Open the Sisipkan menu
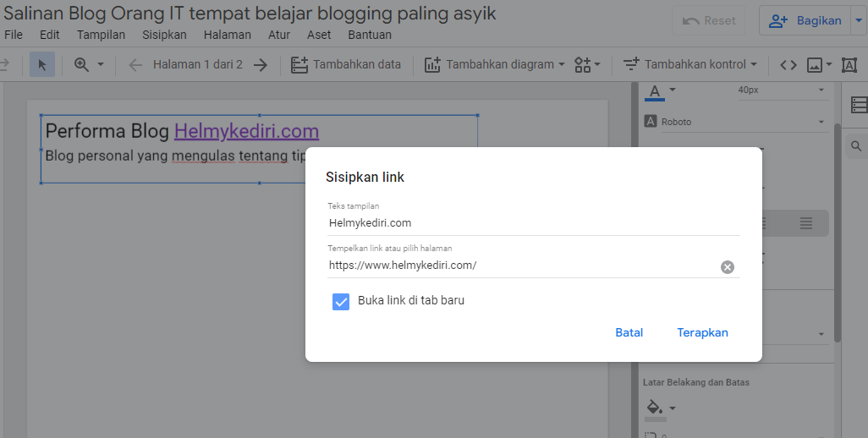Viewport: 868px width, 438px height. click(164, 35)
